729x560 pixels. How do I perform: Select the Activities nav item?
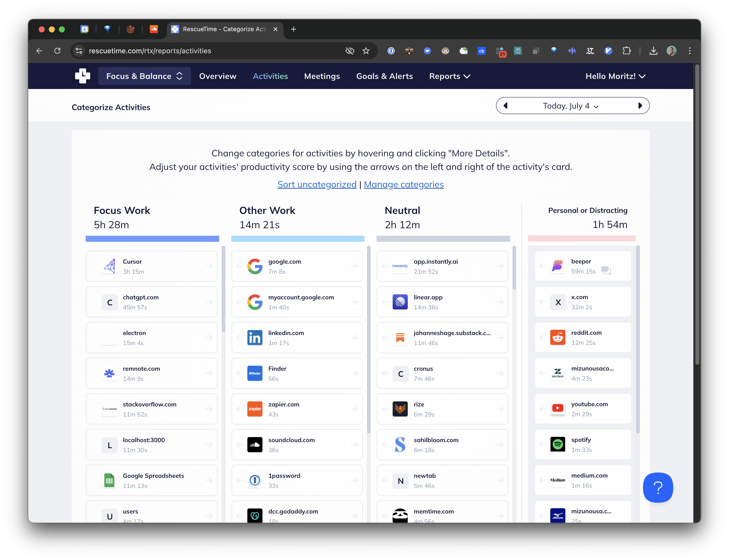pos(270,76)
